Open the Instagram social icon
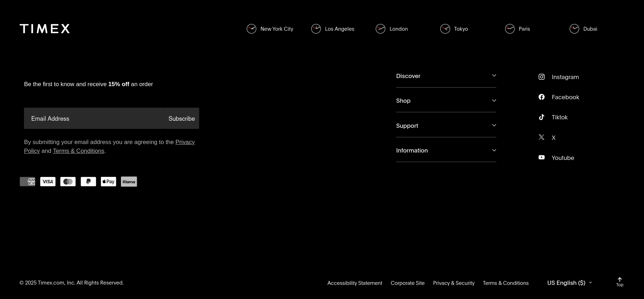 (541, 77)
